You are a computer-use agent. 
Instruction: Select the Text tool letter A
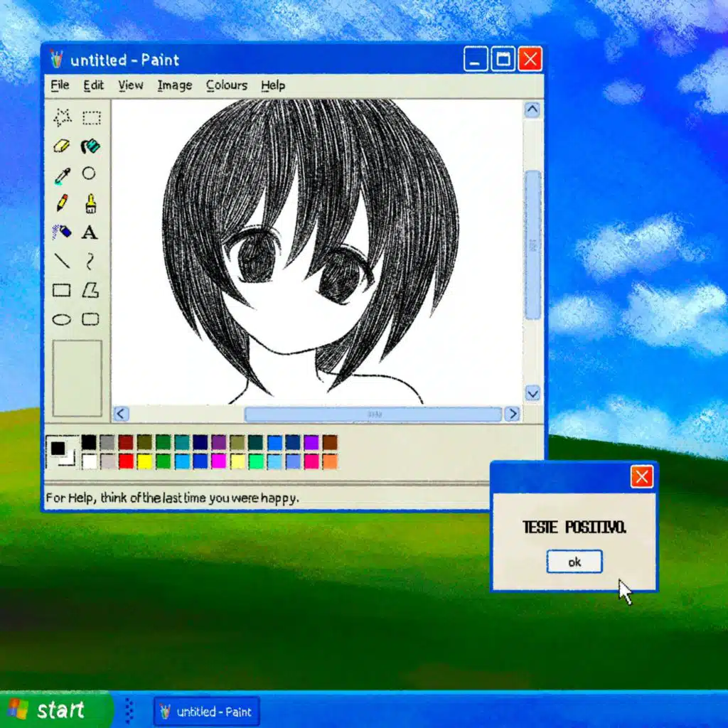tap(90, 232)
